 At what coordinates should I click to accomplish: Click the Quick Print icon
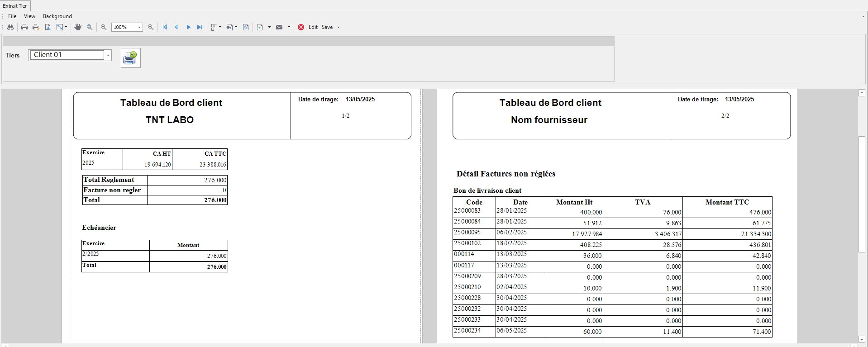point(36,27)
